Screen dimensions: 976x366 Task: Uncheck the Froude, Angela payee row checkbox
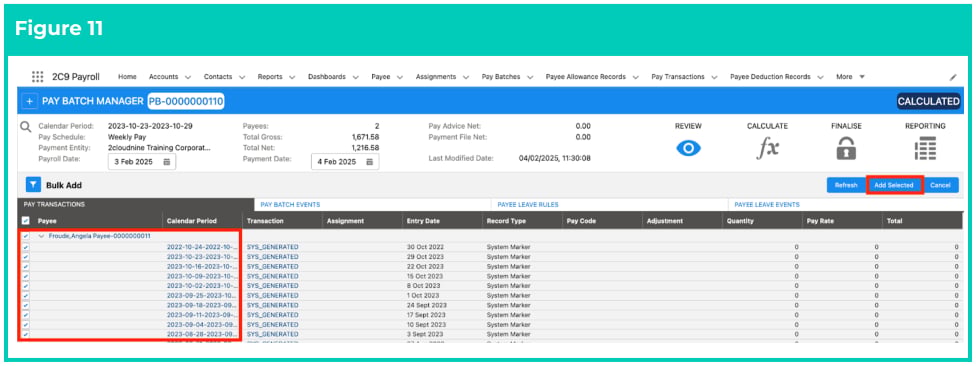26,236
